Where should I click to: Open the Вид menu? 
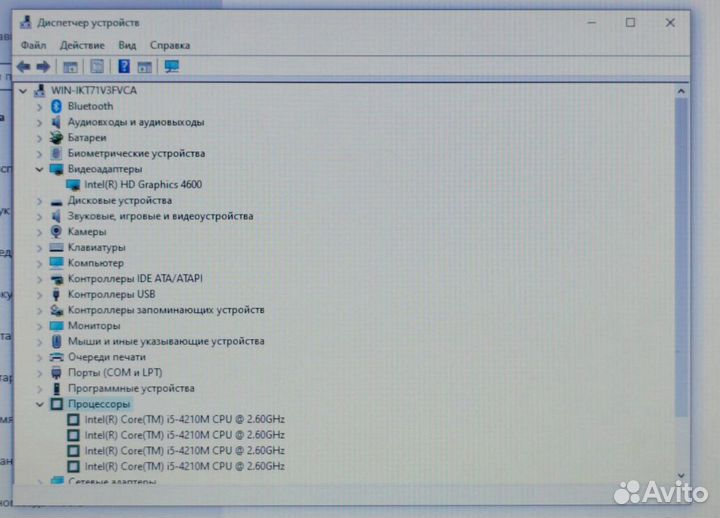[x=127, y=45]
